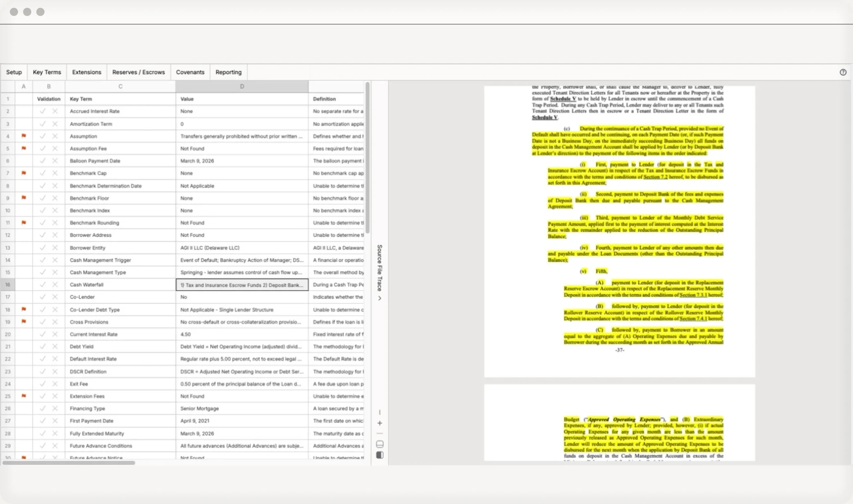Viewport: 853px width, 504px height.
Task: Reject the Co-Lender value with X
Action: (55, 297)
